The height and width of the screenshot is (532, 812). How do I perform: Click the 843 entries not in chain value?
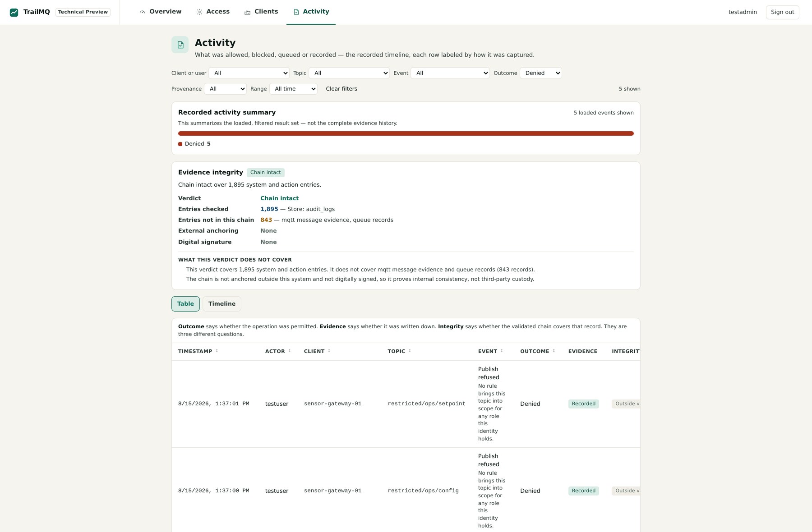pyautogui.click(x=266, y=220)
